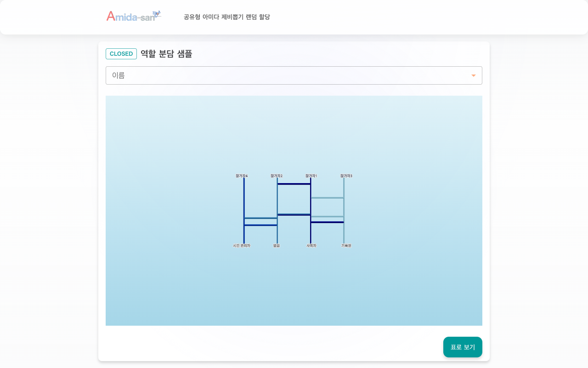The width and height of the screenshot is (588, 368).
Task: Select the 참가자4 label on the ladder
Action: [242, 176]
